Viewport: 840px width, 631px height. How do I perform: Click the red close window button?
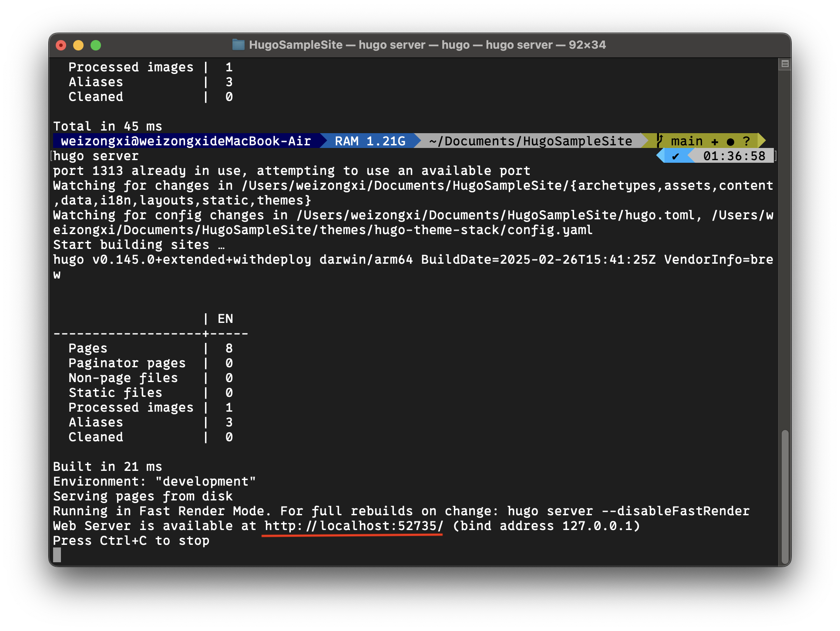coord(61,45)
